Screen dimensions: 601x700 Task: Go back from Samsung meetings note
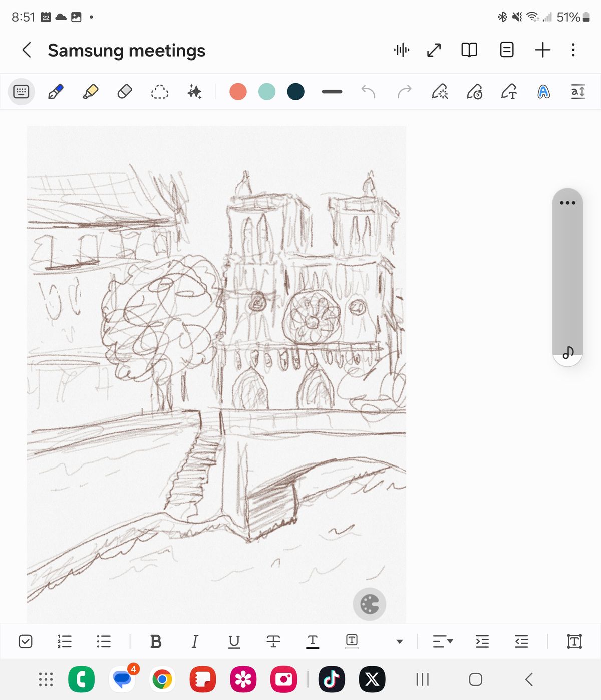(x=27, y=50)
